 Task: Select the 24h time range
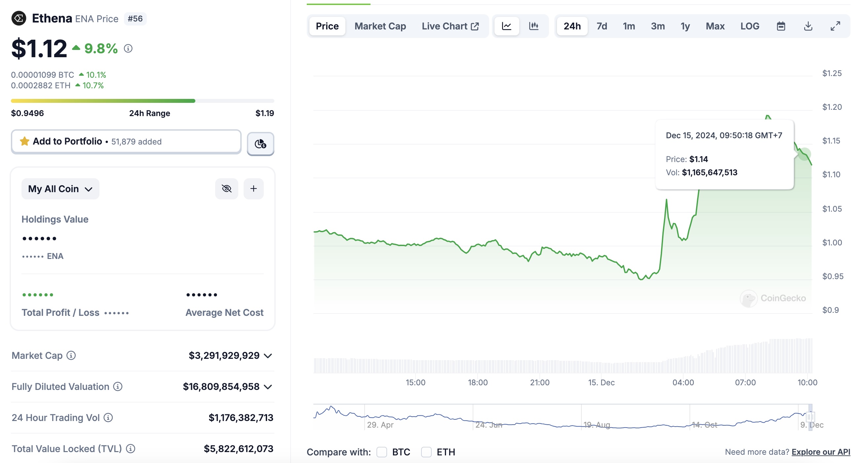pyautogui.click(x=572, y=26)
